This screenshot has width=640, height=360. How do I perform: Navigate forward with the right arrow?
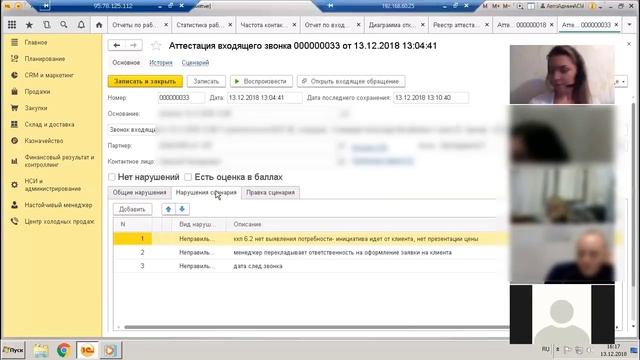click(133, 45)
